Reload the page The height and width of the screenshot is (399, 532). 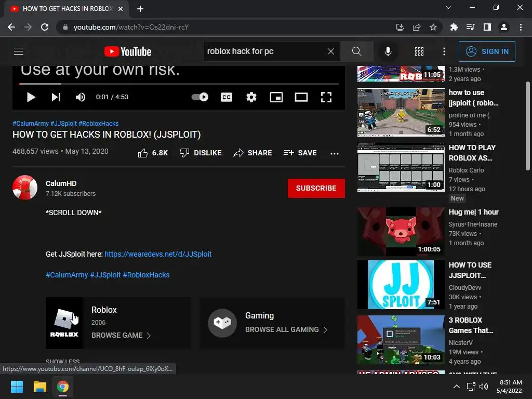(45, 27)
